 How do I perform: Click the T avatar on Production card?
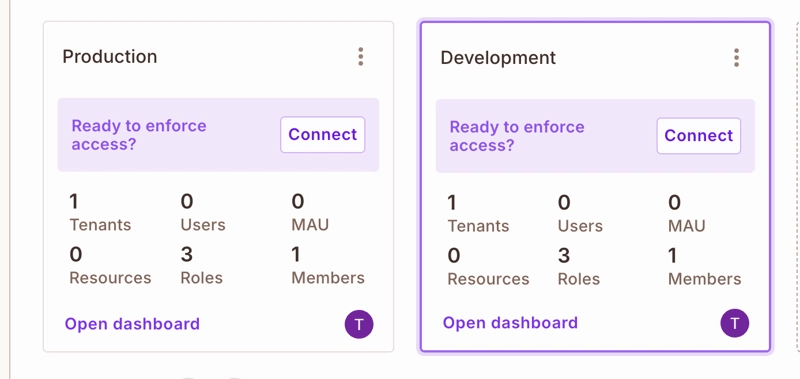tap(359, 324)
